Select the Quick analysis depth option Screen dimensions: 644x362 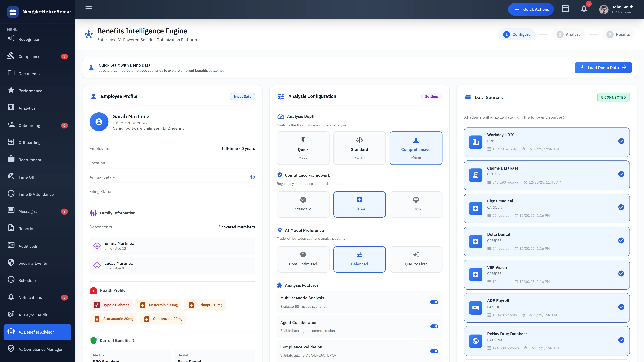click(x=303, y=148)
